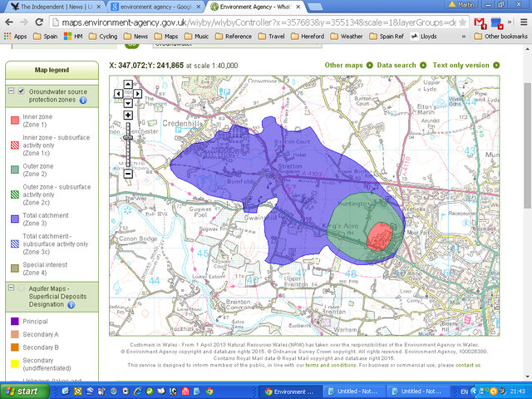Pan the map south with the down arrow
Screen dimensions: 532x399
click(x=127, y=104)
